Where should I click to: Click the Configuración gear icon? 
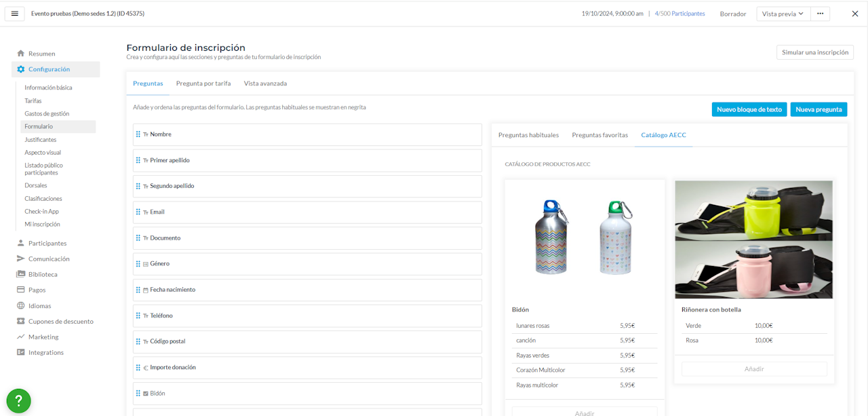click(21, 69)
